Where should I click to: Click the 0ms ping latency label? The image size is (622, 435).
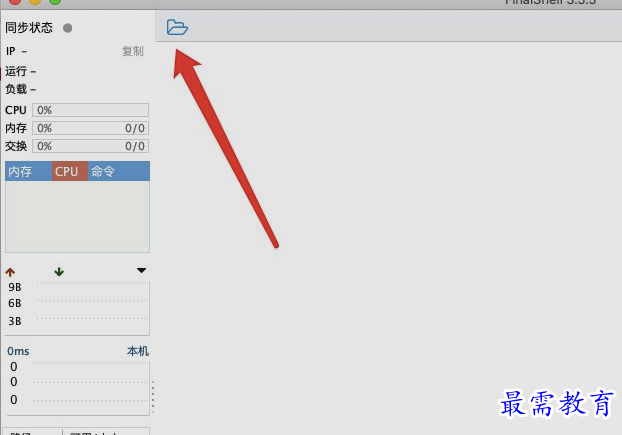[x=18, y=351]
